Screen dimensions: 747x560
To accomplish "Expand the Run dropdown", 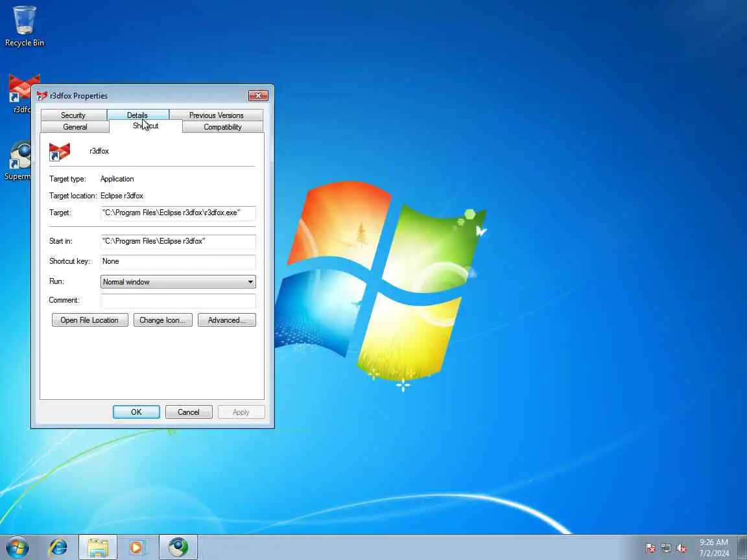I will click(178, 281).
